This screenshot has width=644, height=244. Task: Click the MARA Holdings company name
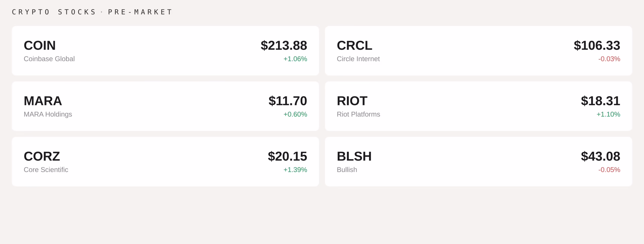(48, 114)
